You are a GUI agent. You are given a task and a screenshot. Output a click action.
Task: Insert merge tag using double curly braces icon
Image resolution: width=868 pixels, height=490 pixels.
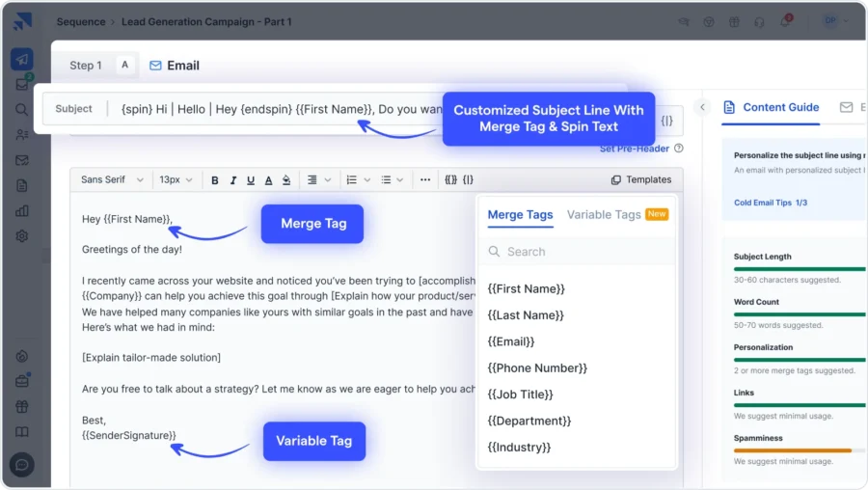450,180
